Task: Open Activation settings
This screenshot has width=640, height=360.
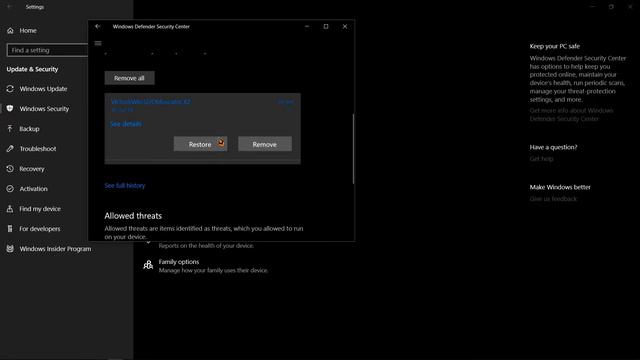Action: coord(33,189)
